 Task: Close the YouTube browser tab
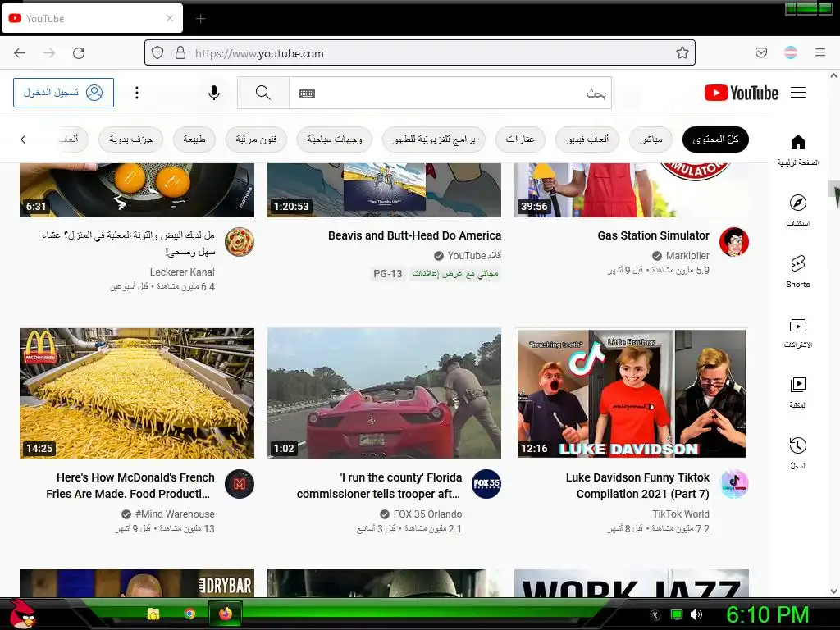pyautogui.click(x=169, y=18)
